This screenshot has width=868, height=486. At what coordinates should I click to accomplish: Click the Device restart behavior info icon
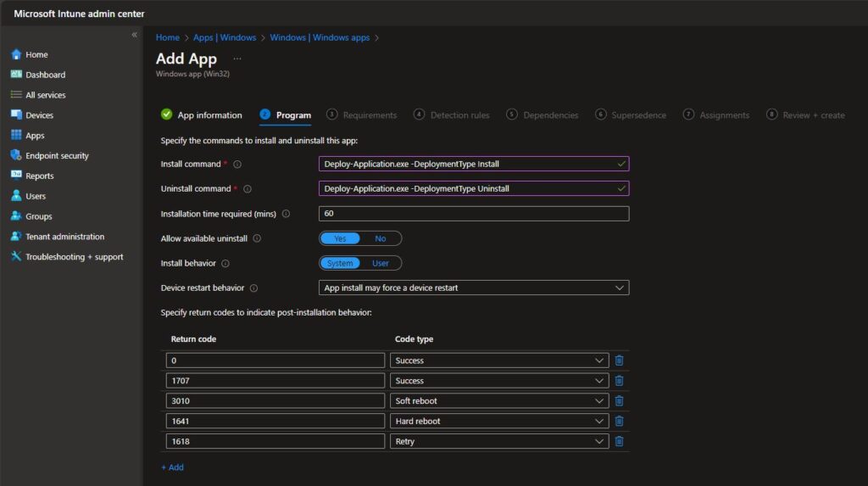253,288
